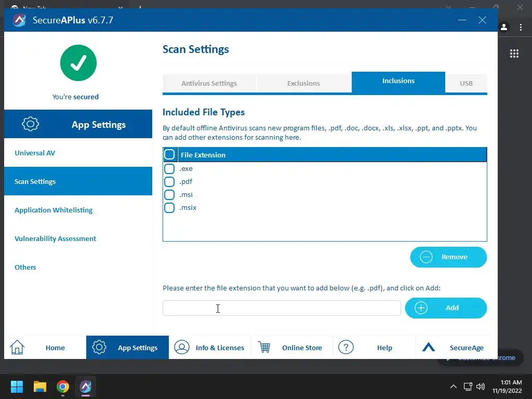The height and width of the screenshot is (399, 532).
Task: Click the person icon for Info & Licenses
Action: [x=182, y=348]
